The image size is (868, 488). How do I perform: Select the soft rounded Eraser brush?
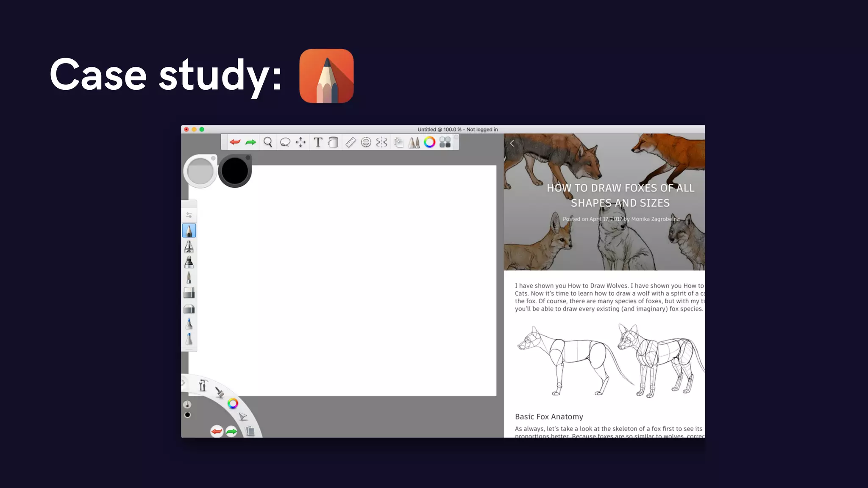pos(189,309)
